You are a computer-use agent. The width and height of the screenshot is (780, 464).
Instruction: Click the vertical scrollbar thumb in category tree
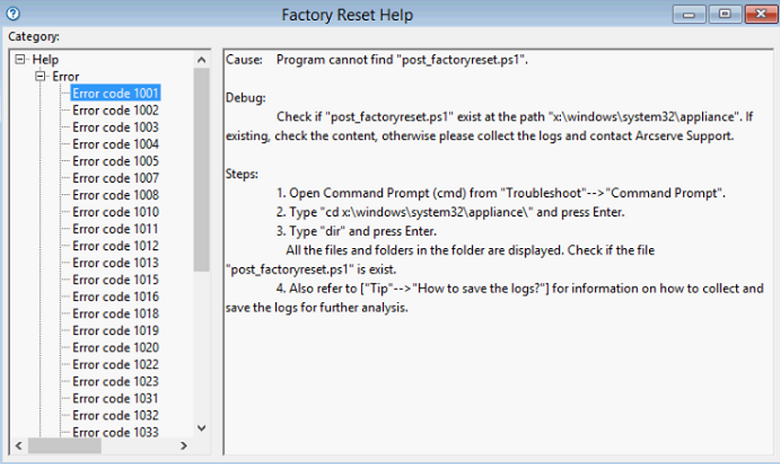click(201, 170)
